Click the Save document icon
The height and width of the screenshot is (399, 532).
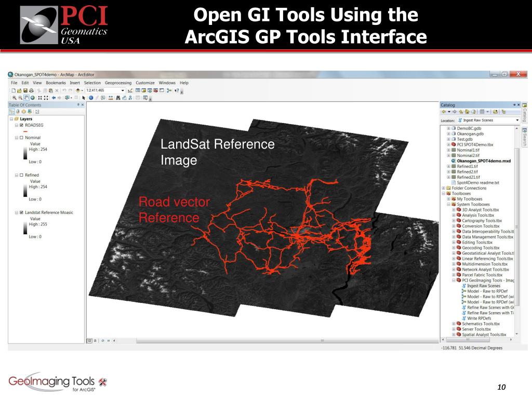[x=25, y=90]
